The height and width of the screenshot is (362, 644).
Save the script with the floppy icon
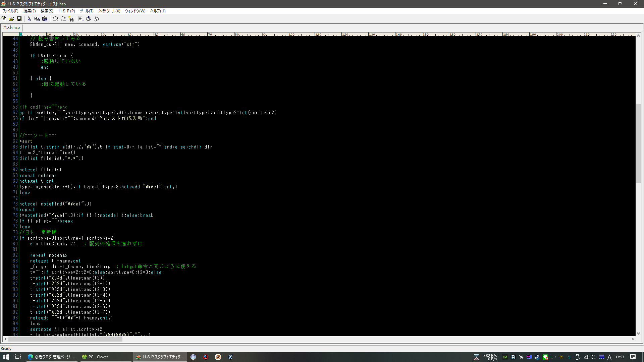coord(19,19)
